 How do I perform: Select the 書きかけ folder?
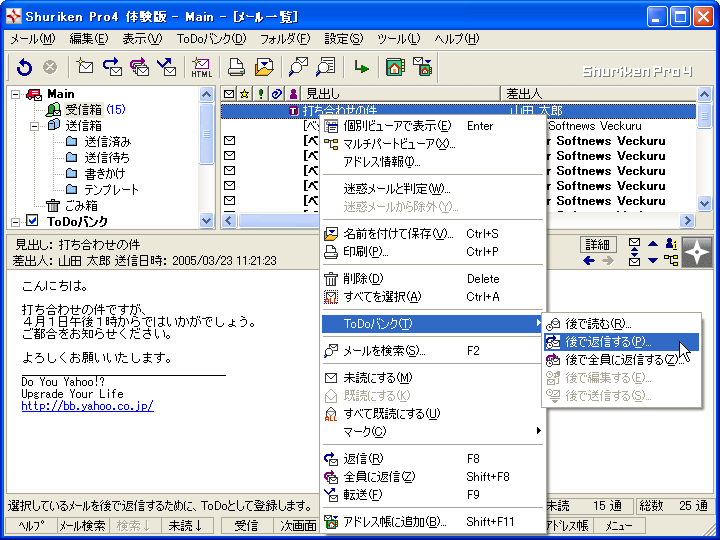[104, 174]
